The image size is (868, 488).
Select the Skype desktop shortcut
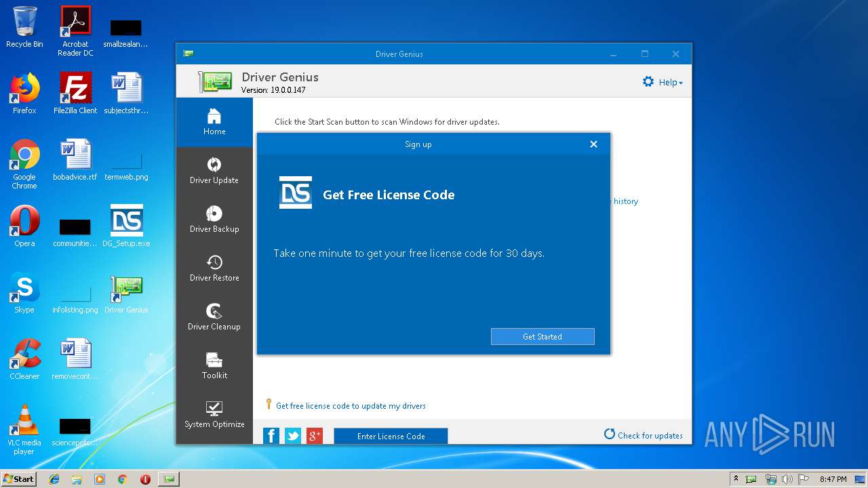pyautogui.click(x=24, y=293)
